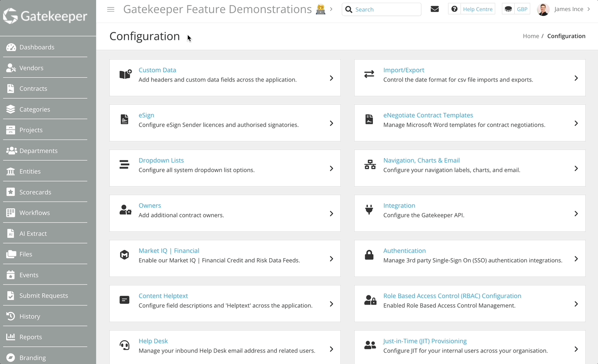Click the Submit Requests checklist icon
This screenshot has width=598, height=364.
tap(11, 295)
